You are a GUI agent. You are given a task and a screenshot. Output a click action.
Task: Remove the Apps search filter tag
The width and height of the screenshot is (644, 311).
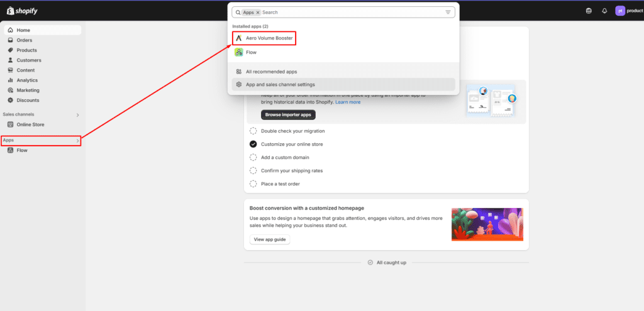pyautogui.click(x=258, y=13)
